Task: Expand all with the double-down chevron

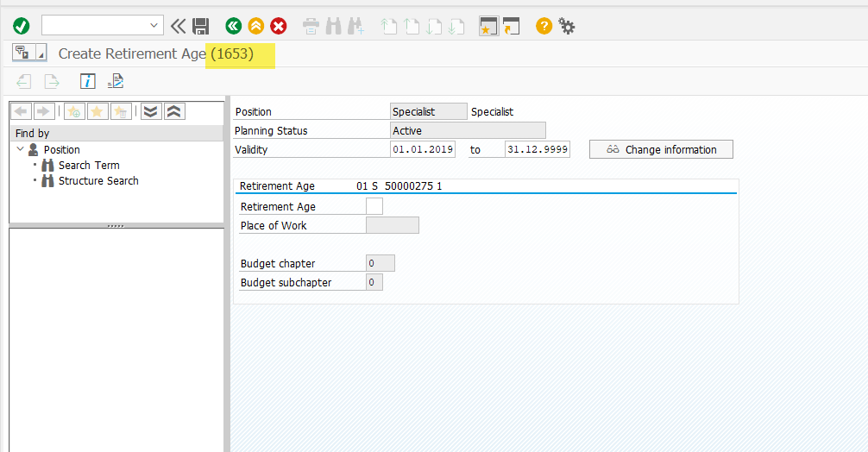Action: click(151, 111)
